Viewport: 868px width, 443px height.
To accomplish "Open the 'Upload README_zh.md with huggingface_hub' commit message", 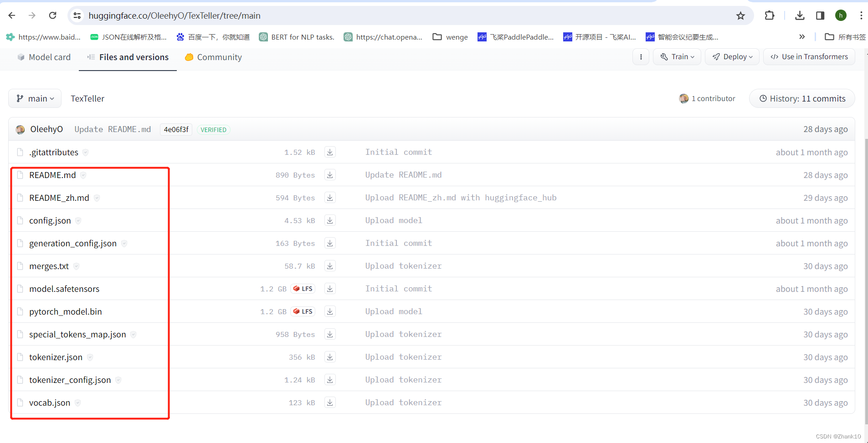I will point(461,198).
